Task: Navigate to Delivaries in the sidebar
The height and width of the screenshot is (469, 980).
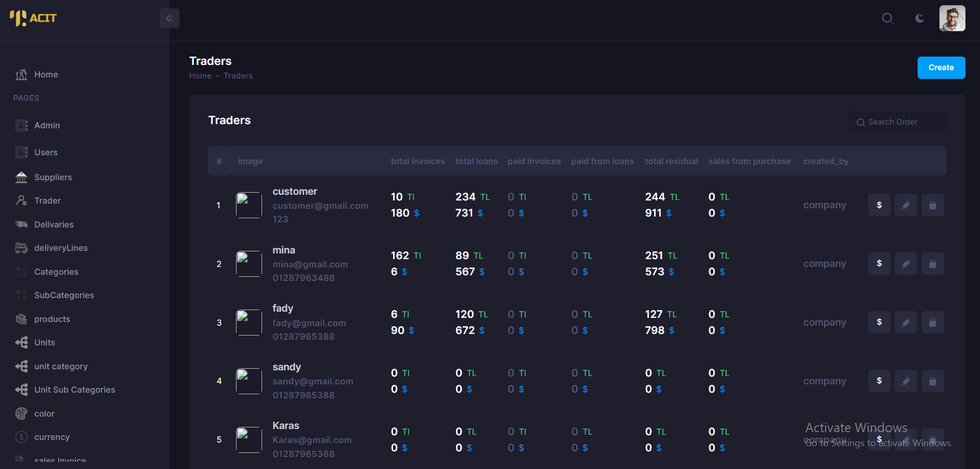Action: 54,225
